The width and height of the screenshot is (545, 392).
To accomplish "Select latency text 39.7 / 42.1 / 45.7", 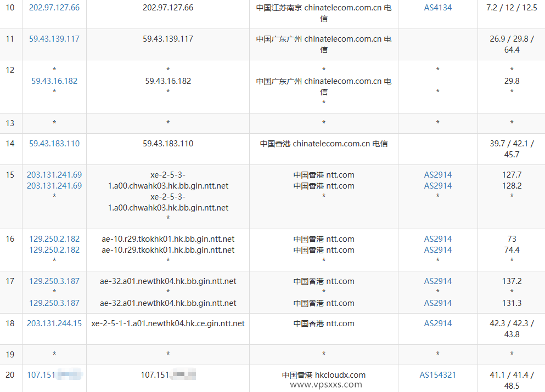I will point(512,149).
